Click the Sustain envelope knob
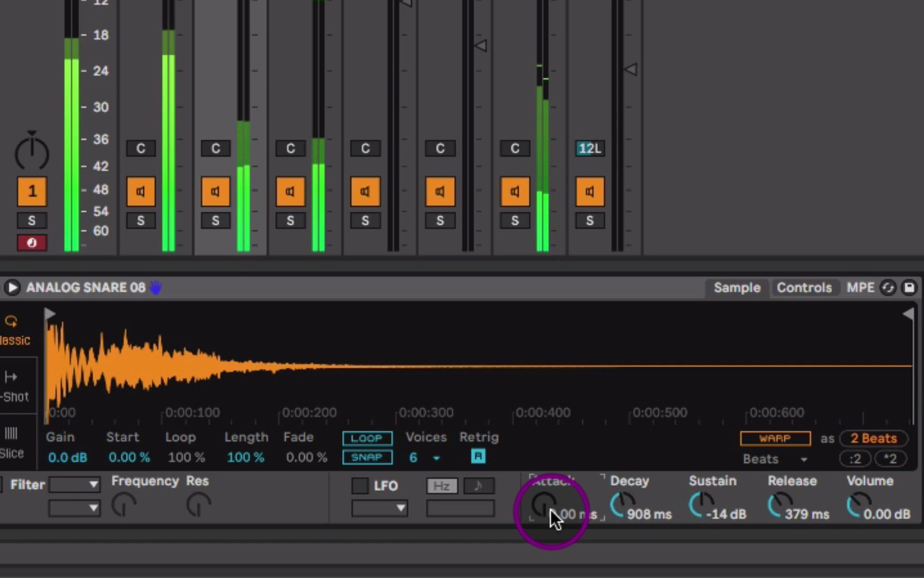 point(701,505)
